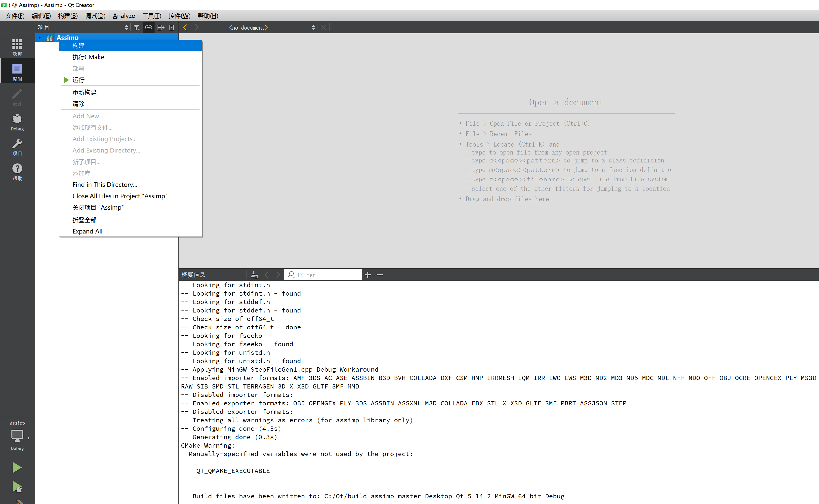819x504 pixels.
Task: Choose 清除 in the context menu
Action: [x=130, y=104]
